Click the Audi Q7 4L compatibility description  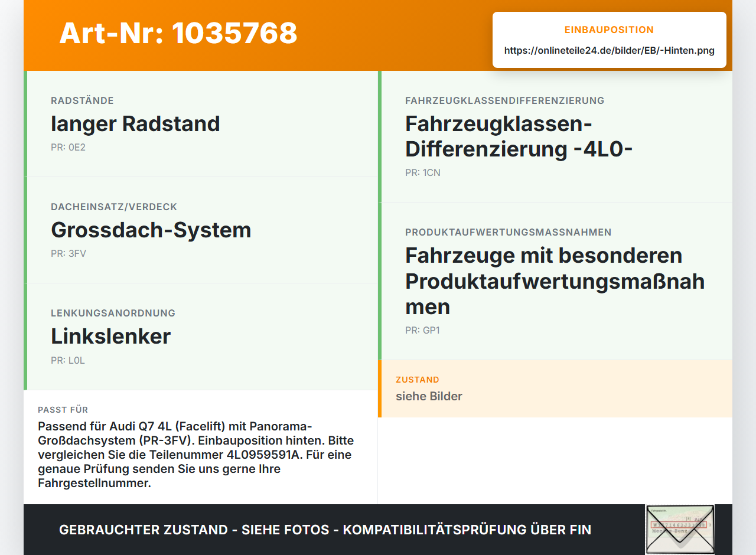point(196,455)
